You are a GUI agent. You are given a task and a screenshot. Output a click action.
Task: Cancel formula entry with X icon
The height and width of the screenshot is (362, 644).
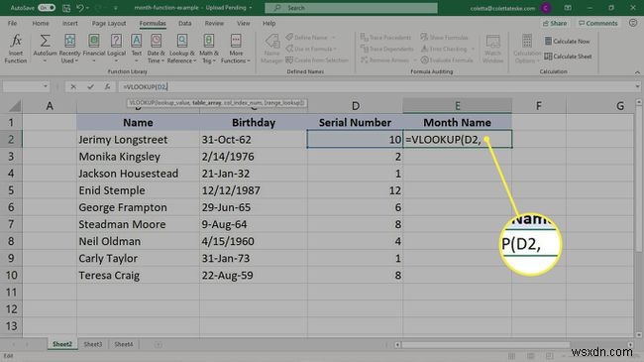coord(73,87)
